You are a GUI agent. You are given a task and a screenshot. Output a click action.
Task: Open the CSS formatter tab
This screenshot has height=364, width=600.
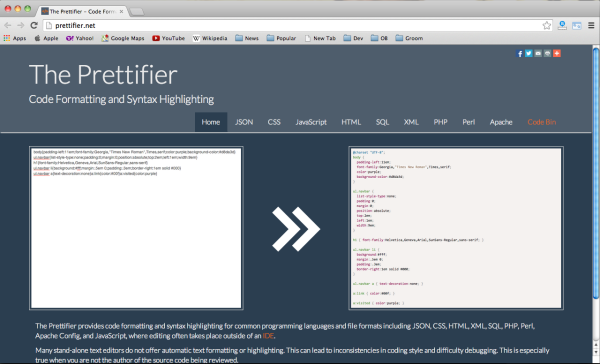click(x=274, y=122)
